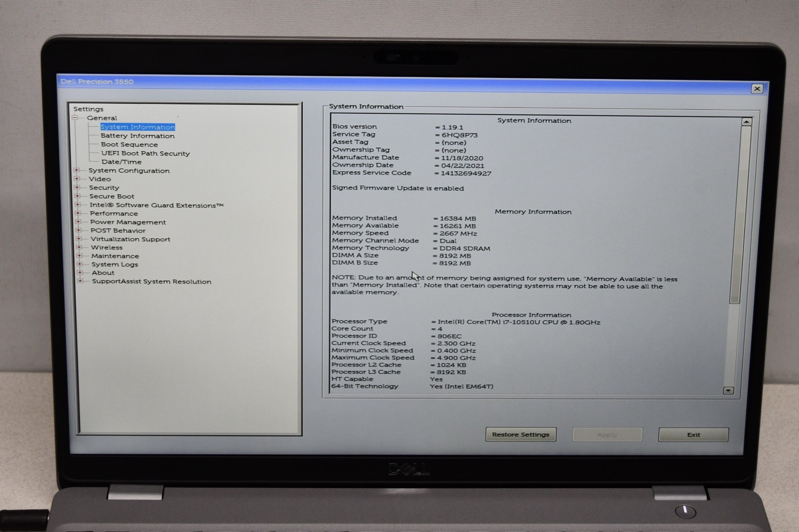Select System Information in tree
Screen dimensions: 799x532
(x=138, y=127)
